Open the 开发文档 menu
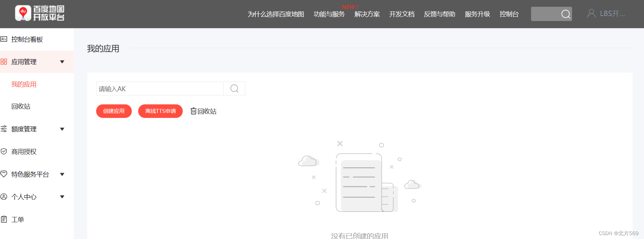Screen dimensions: 644x239 click(x=402, y=14)
